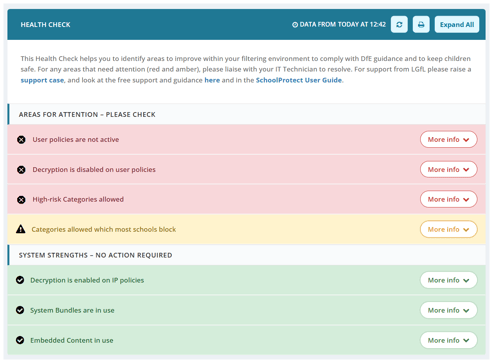Expand More info for Decryption enabled on IP policies
This screenshot has height=363, width=493.
coord(448,280)
